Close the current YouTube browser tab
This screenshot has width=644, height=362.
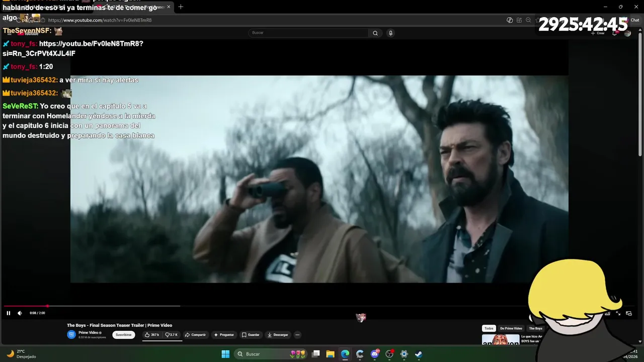169,7
